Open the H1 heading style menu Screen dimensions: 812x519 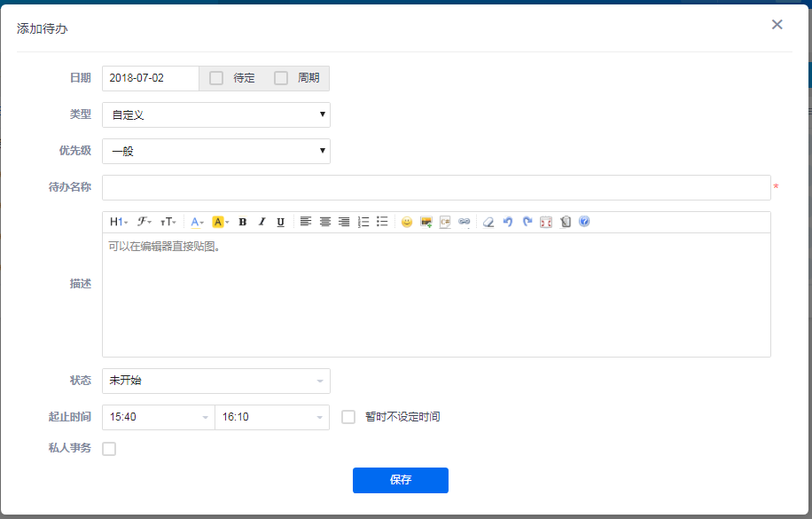tap(119, 222)
